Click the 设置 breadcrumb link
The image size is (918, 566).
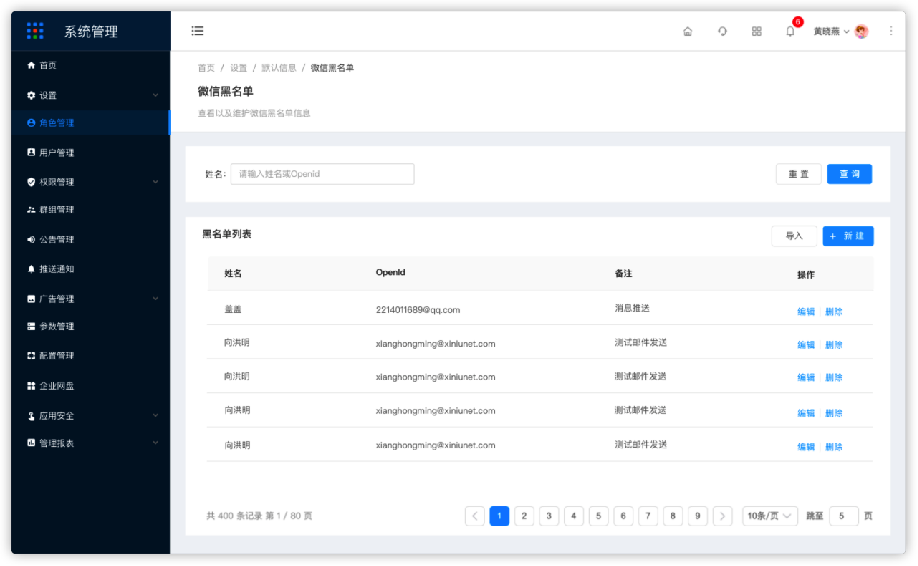point(238,68)
